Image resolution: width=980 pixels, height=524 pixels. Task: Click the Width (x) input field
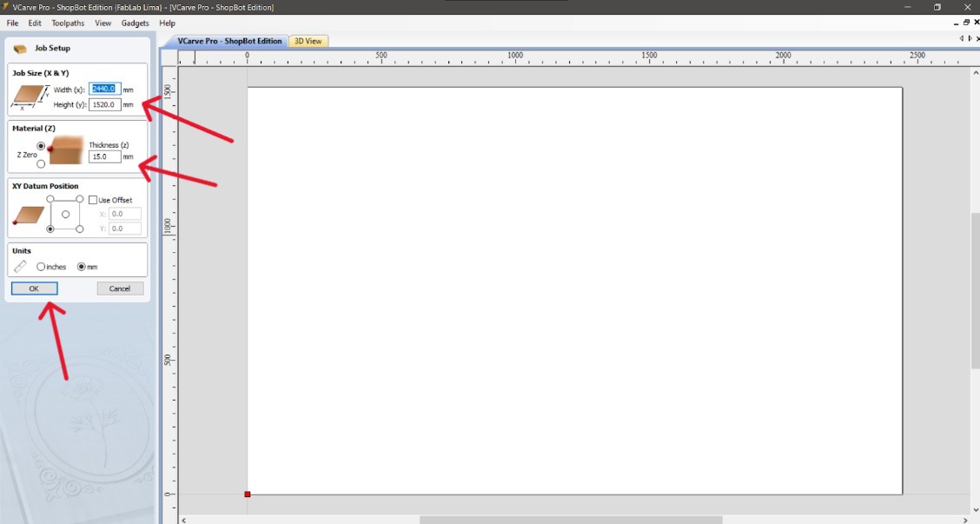(104, 89)
